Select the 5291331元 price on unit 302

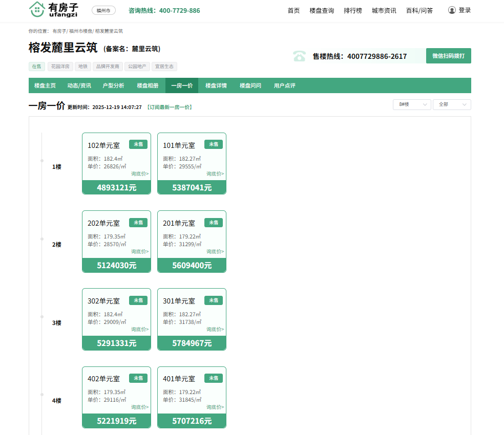pos(117,343)
